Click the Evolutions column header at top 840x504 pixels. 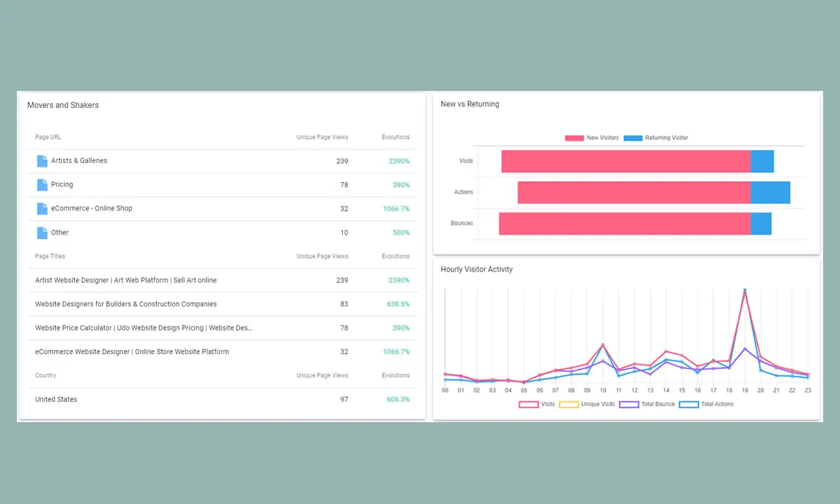[x=395, y=138]
